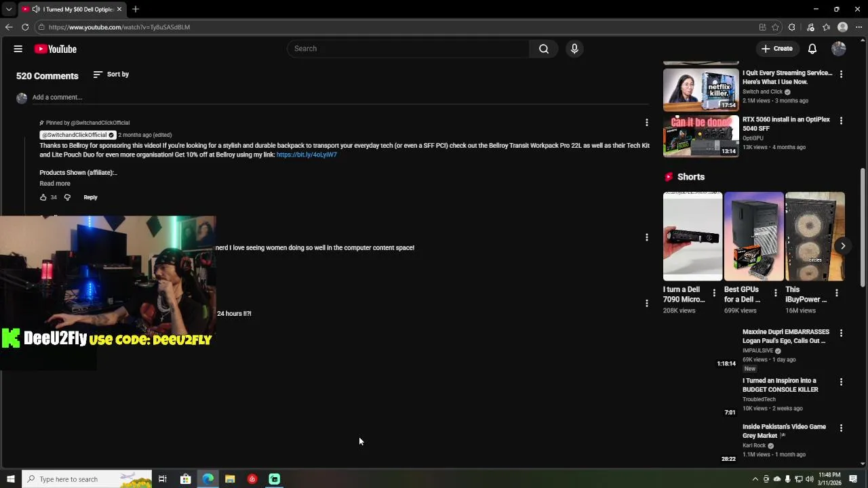Open Microsoft Store from taskbar
Image resolution: width=868 pixels, height=488 pixels.
point(185,479)
